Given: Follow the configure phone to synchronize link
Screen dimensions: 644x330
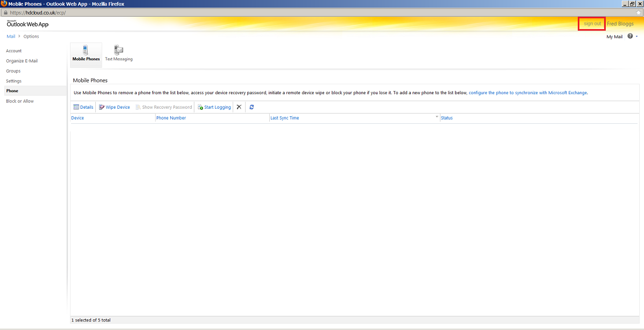Looking at the screenshot, I should [528, 93].
